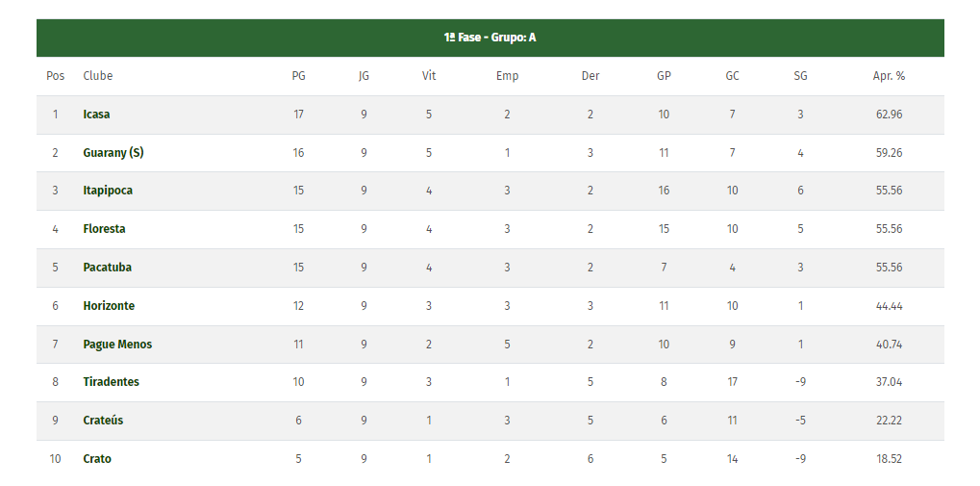The image size is (980, 486).
Task: Click the Apr. % column header
Action: [x=889, y=76]
